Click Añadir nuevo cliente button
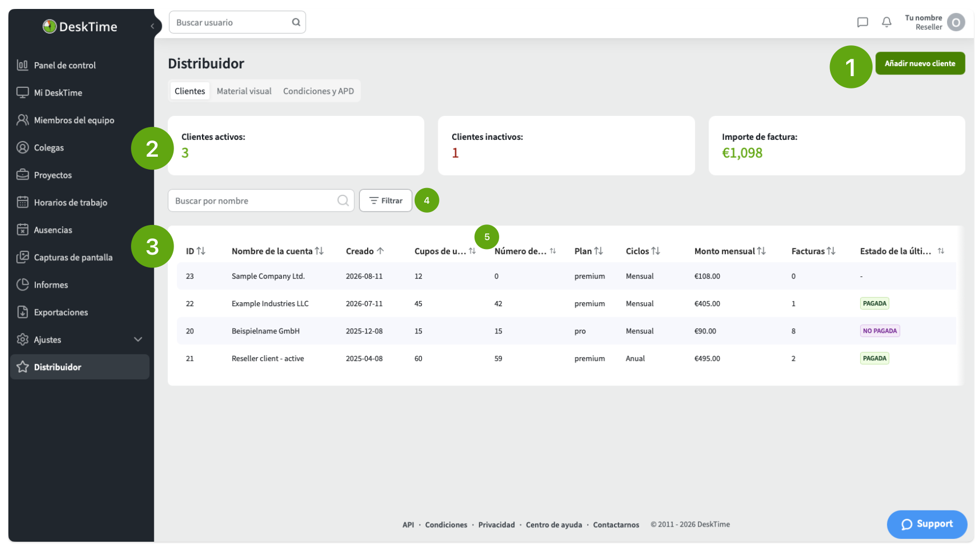The image size is (980, 549). [x=920, y=63]
